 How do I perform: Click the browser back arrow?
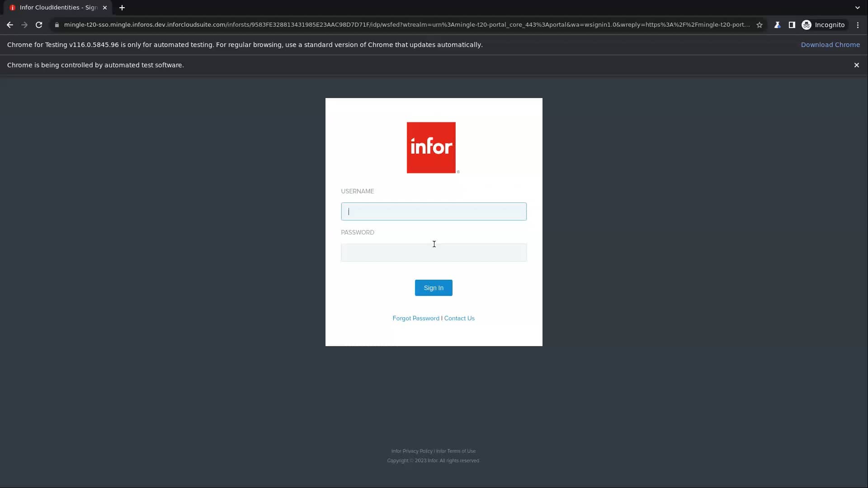click(x=9, y=25)
